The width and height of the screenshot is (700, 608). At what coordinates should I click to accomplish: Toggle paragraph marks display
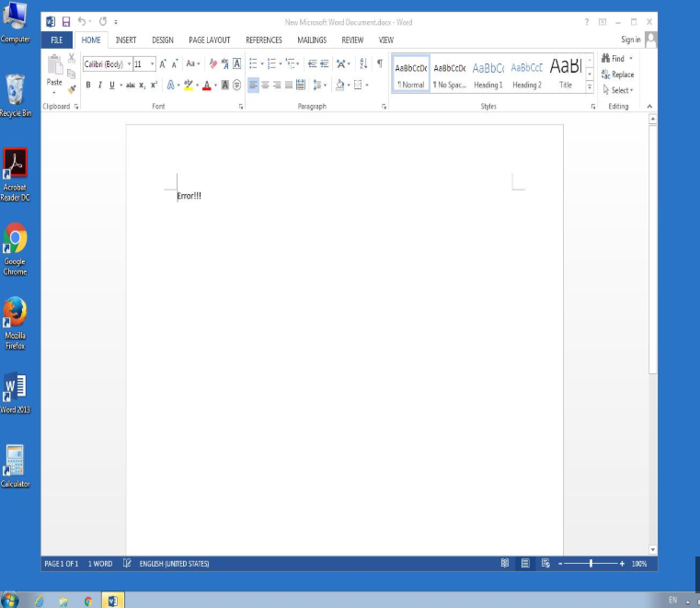(x=380, y=63)
